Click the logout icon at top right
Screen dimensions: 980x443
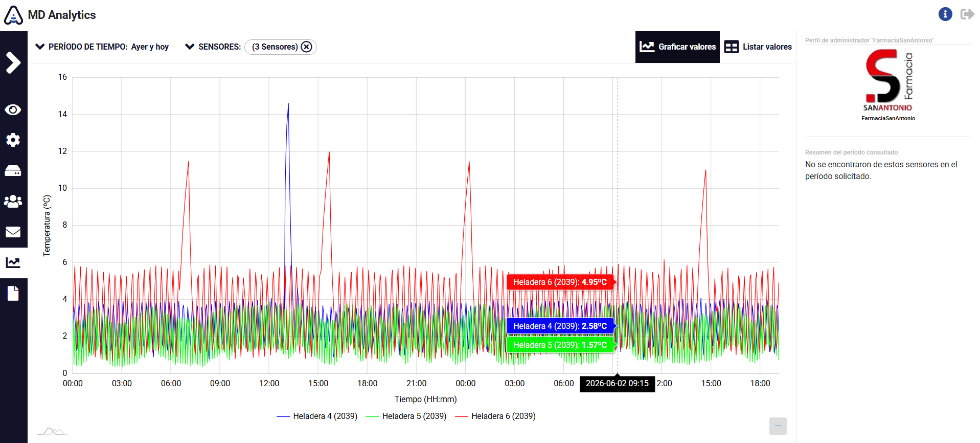(967, 14)
